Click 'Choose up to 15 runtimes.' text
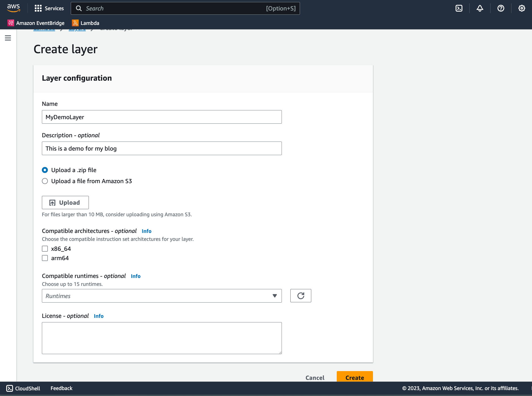532x396 pixels. pos(72,284)
